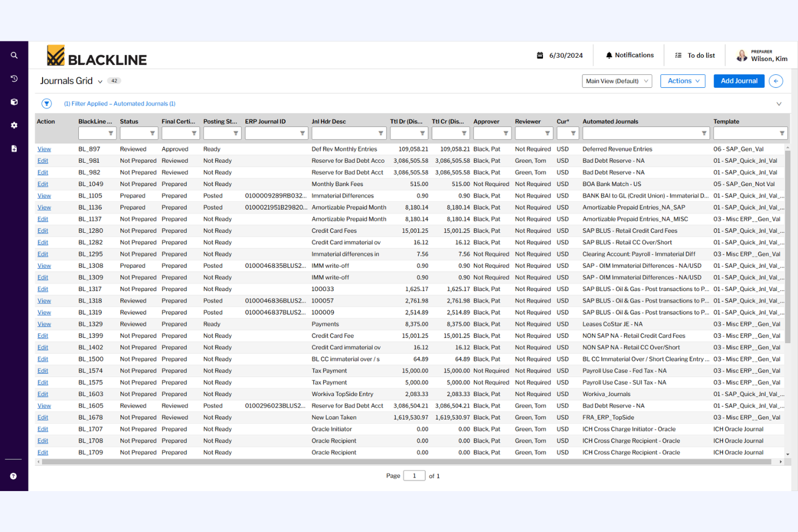Select the cube product icon in the sidebar
The width and height of the screenshot is (798, 532).
point(14,101)
